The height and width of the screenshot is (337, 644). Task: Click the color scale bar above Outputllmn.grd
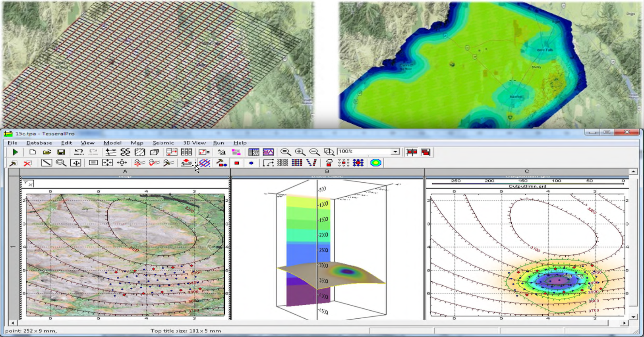[527, 184]
